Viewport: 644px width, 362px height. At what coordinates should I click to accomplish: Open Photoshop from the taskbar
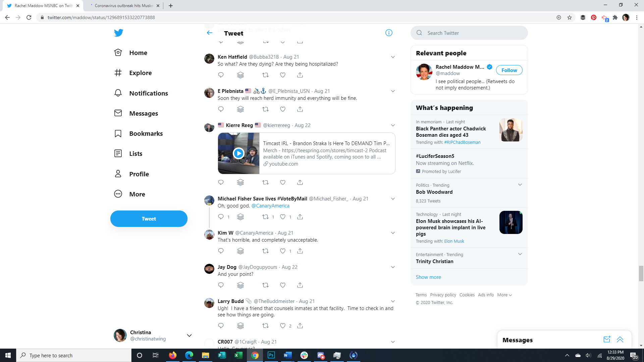click(x=271, y=355)
